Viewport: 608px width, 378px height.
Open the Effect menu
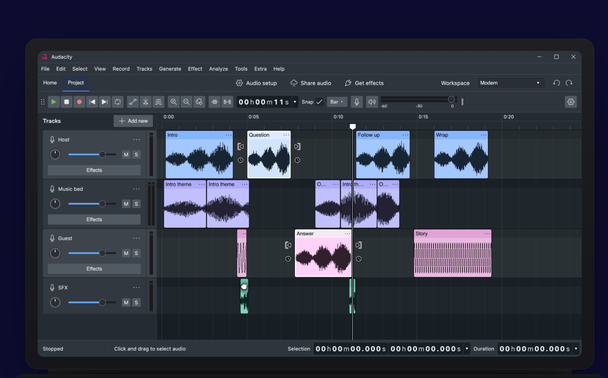pos(195,69)
